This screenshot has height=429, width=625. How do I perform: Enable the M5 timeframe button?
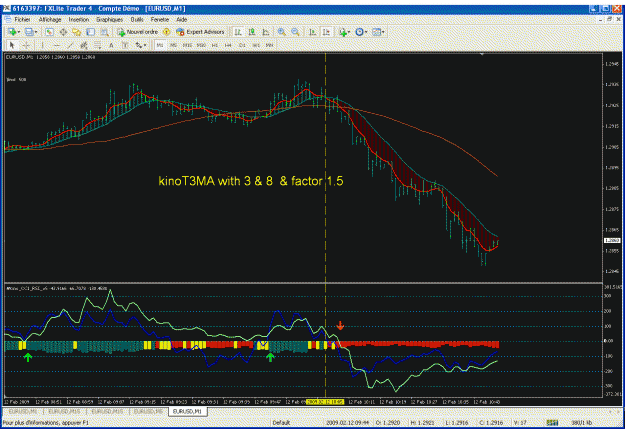point(173,45)
